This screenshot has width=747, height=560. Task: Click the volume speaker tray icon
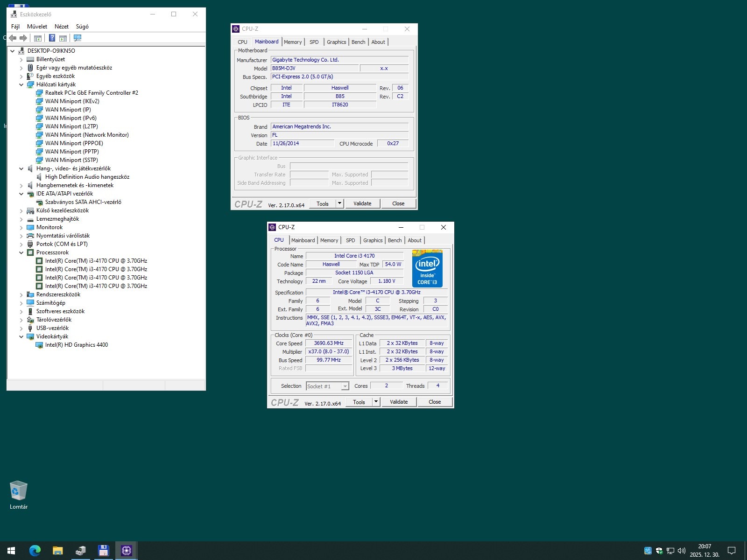click(681, 551)
